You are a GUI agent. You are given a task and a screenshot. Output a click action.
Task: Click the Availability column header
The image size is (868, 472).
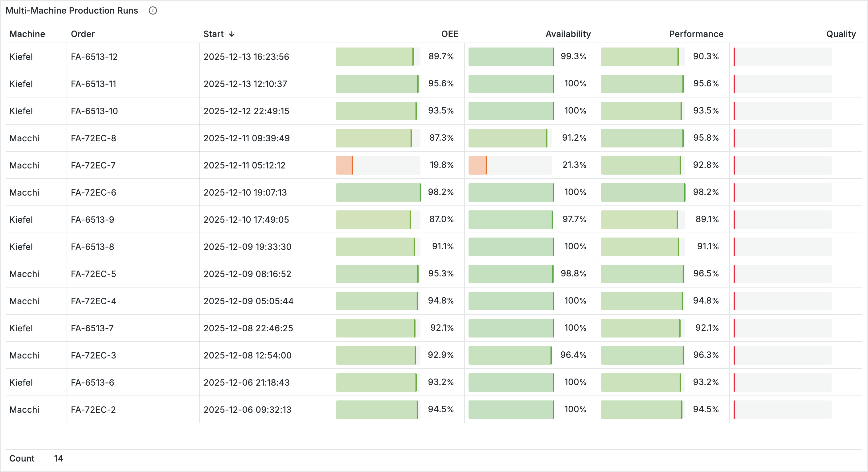(x=568, y=34)
